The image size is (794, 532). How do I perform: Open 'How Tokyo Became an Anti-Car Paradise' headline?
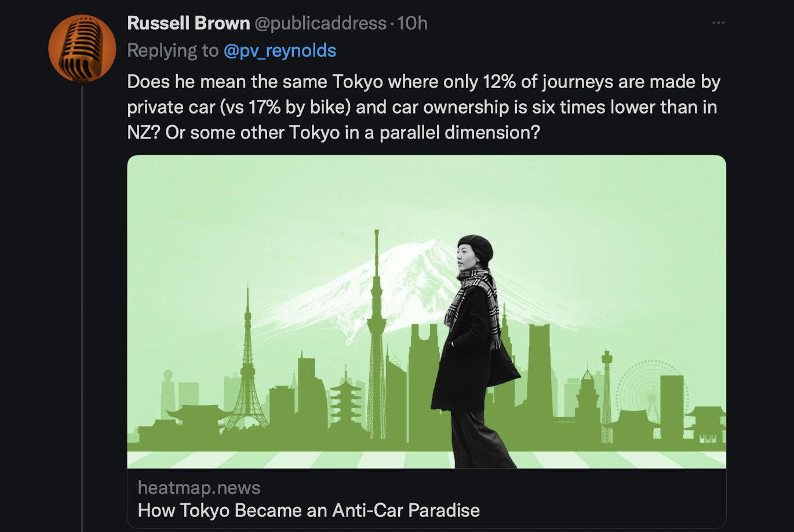pyautogui.click(x=309, y=511)
